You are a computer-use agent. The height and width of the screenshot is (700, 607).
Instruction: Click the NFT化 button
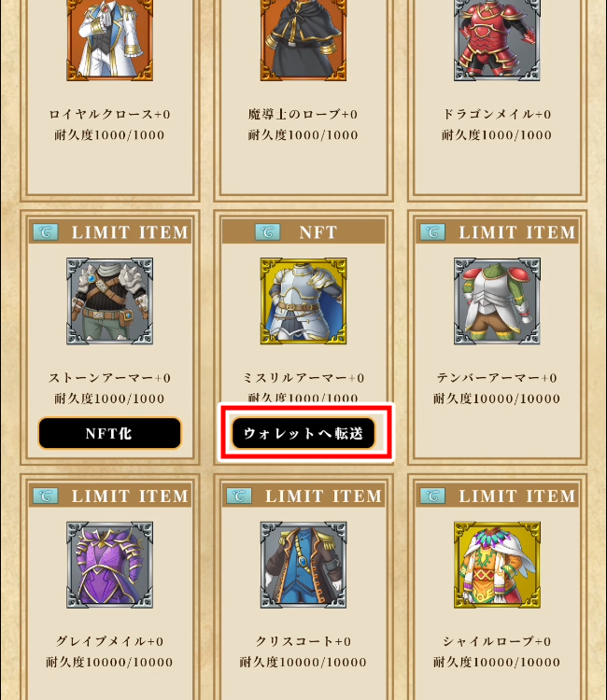tap(110, 433)
